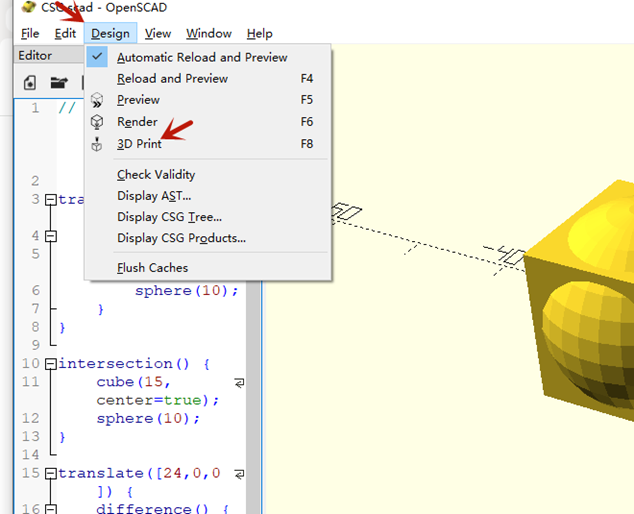This screenshot has height=514, width=634.
Task: Choose Display CSG Tree...
Action: pyautogui.click(x=208, y=217)
